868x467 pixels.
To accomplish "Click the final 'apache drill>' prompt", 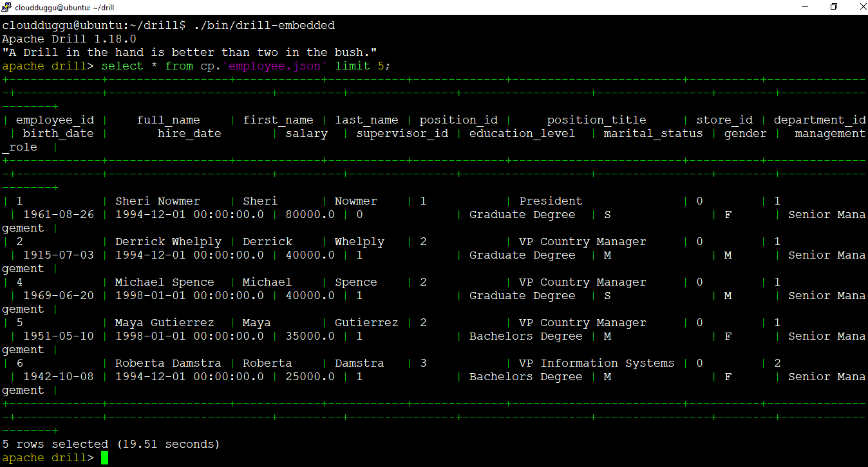I will (x=48, y=458).
